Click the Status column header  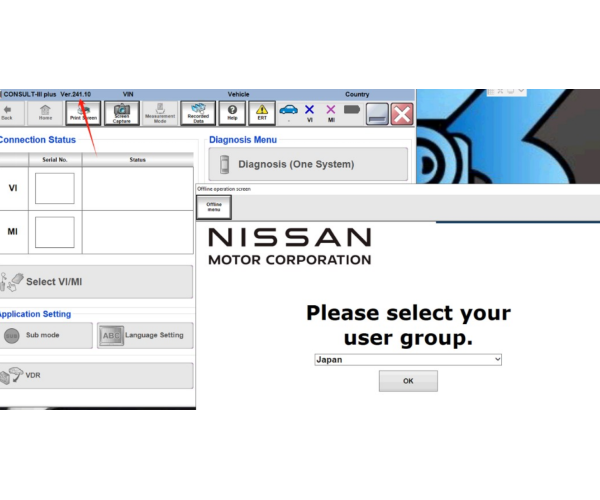tap(138, 160)
